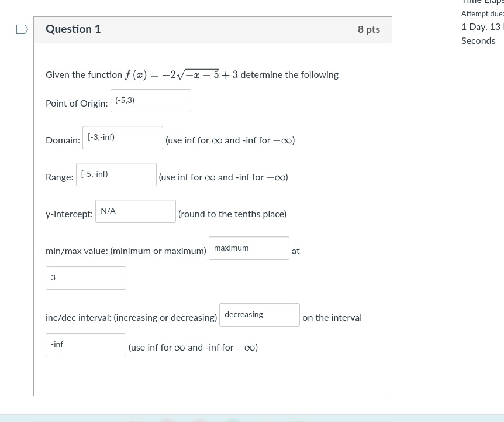Viewport: 504px width, 422px height.
Task: Click the minimum or maximum answer field
Action: click(x=249, y=248)
